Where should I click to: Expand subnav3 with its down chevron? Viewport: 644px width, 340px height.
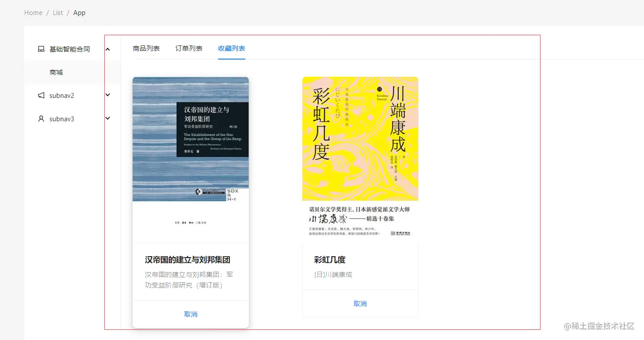[108, 118]
